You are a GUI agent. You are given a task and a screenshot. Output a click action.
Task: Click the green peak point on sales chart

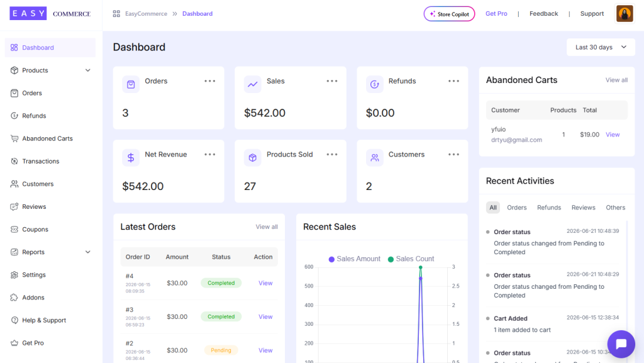coord(420,267)
